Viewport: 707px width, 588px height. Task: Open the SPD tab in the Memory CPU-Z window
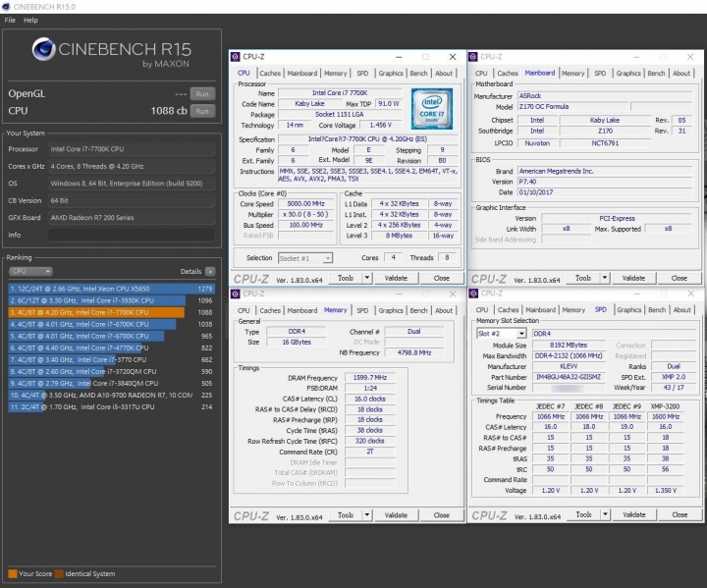coord(362,310)
